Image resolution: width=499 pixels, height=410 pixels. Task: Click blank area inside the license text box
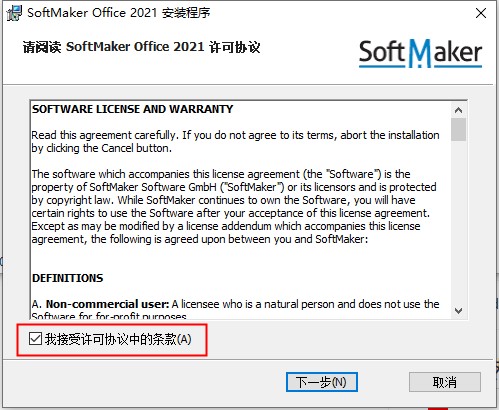(x=233, y=260)
